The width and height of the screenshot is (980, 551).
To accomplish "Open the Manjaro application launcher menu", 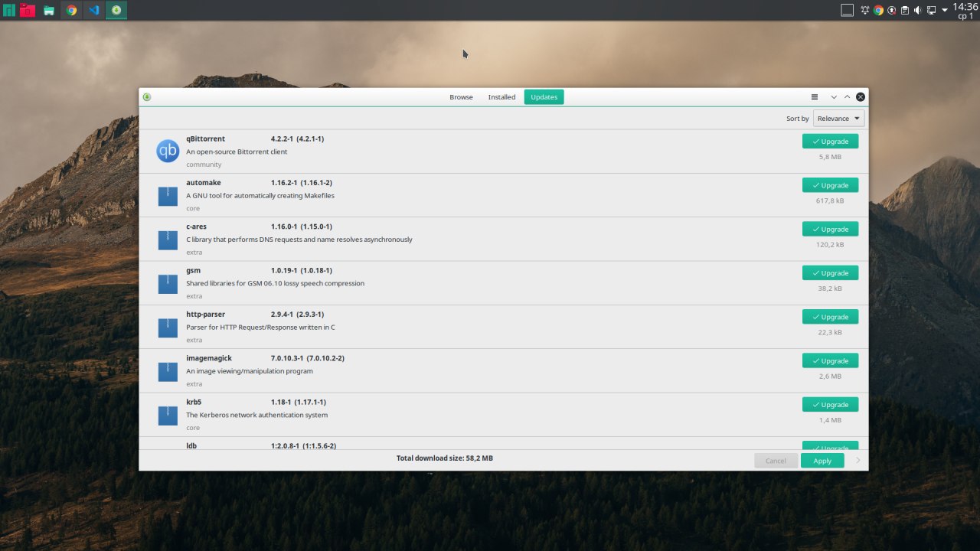I will [9, 10].
